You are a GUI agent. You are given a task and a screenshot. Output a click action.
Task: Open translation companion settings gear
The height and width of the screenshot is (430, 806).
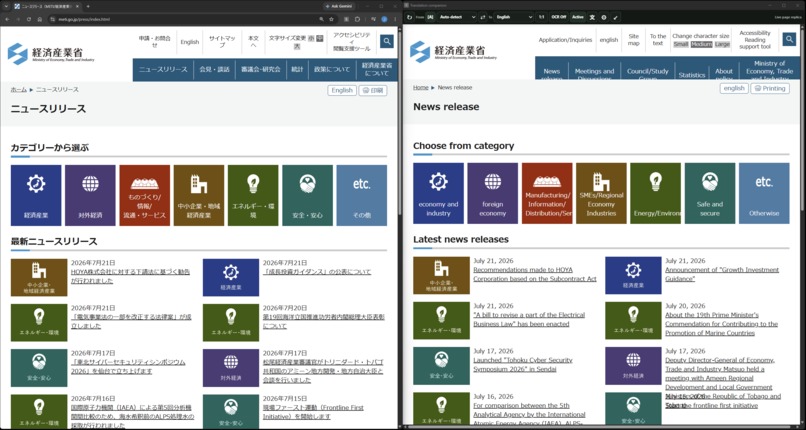coord(603,17)
